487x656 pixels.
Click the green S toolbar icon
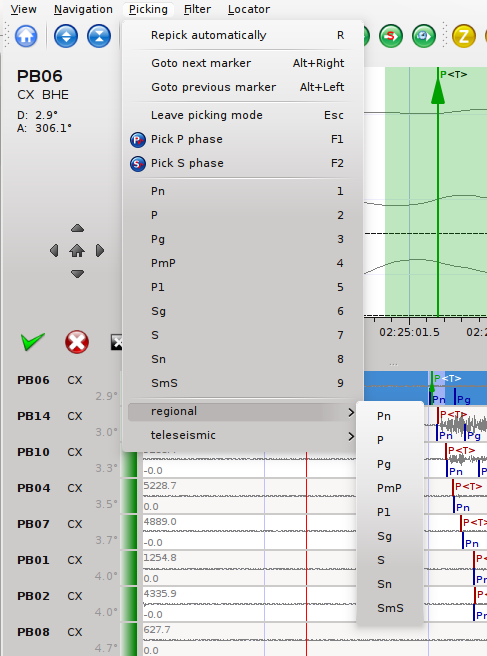pyautogui.click(x=391, y=36)
